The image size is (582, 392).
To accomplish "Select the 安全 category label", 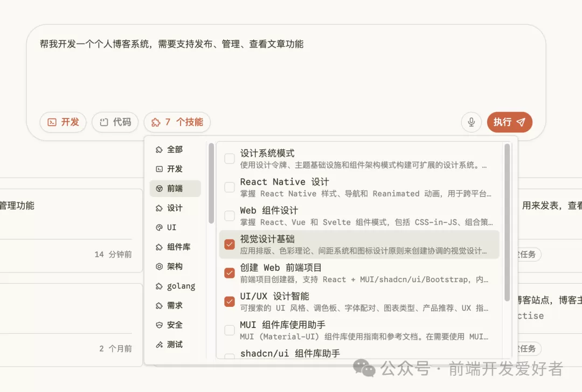I will [175, 325].
